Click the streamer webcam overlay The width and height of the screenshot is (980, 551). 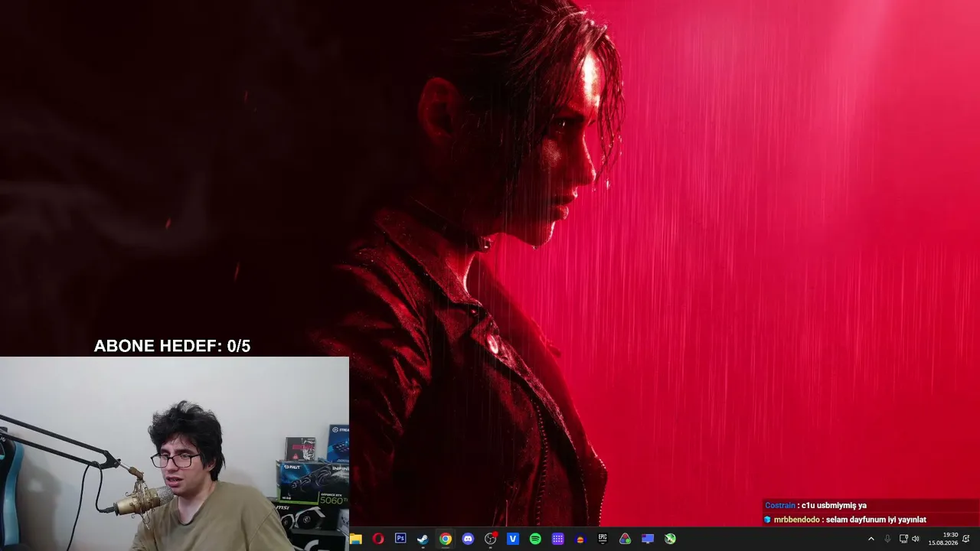pos(175,454)
